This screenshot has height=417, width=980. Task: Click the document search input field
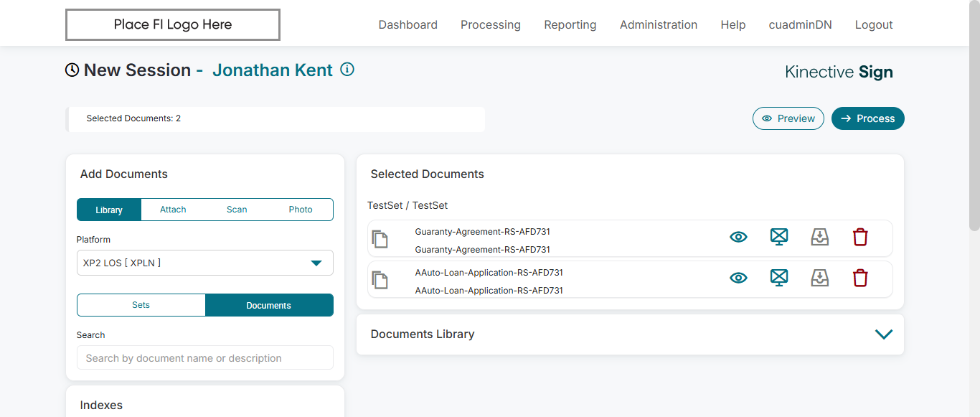click(x=205, y=358)
